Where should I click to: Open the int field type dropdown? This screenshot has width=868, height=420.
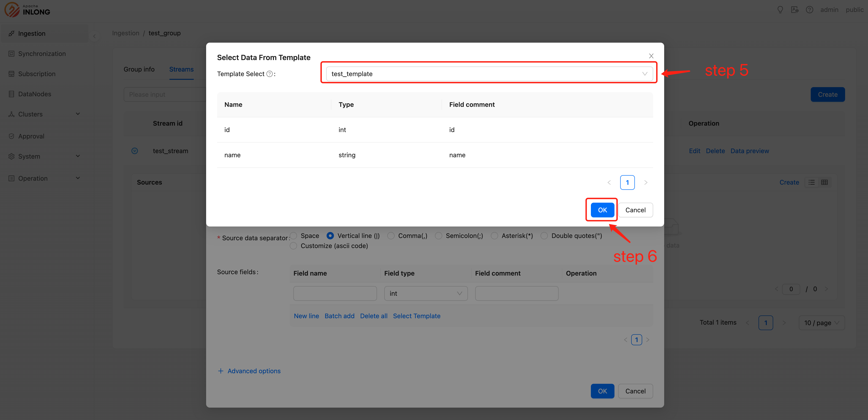(426, 293)
